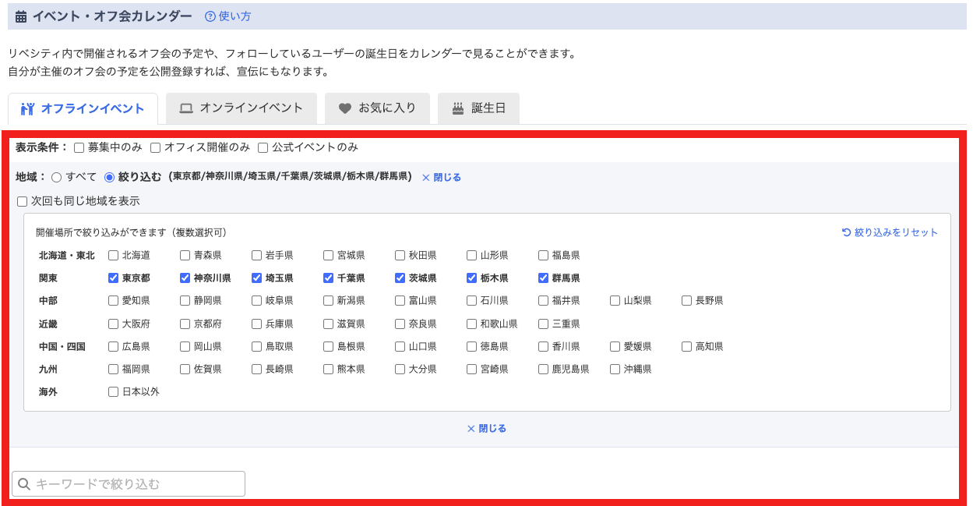
Task: Check the 北海道 prefecture checkbox
Action: [x=113, y=254]
